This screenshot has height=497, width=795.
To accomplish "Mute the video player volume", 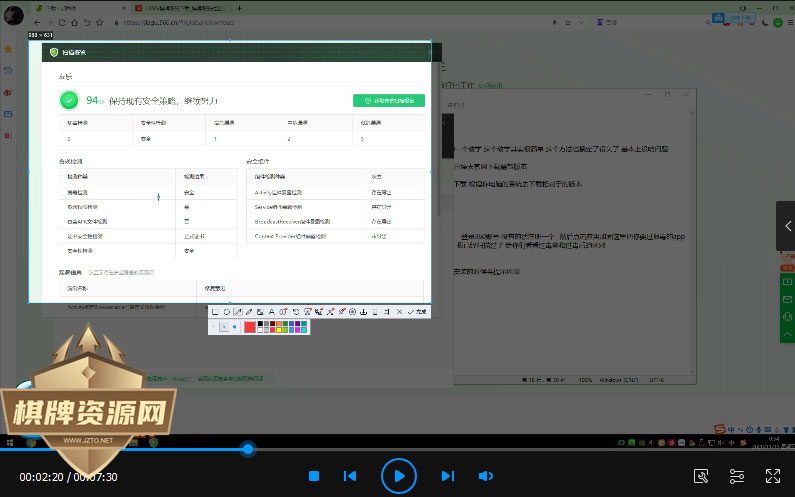I will [486, 476].
